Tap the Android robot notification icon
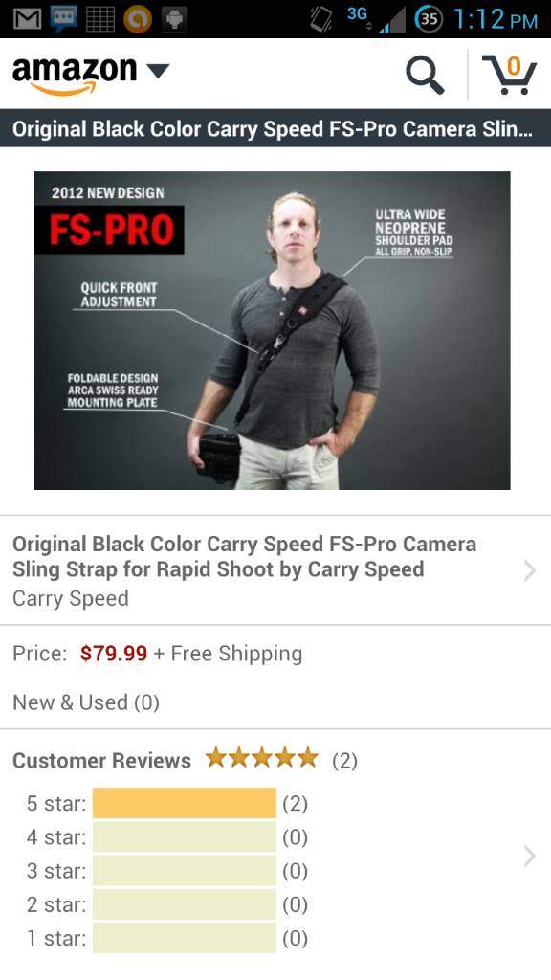Viewport: 551px width, 980px height. coord(174,19)
